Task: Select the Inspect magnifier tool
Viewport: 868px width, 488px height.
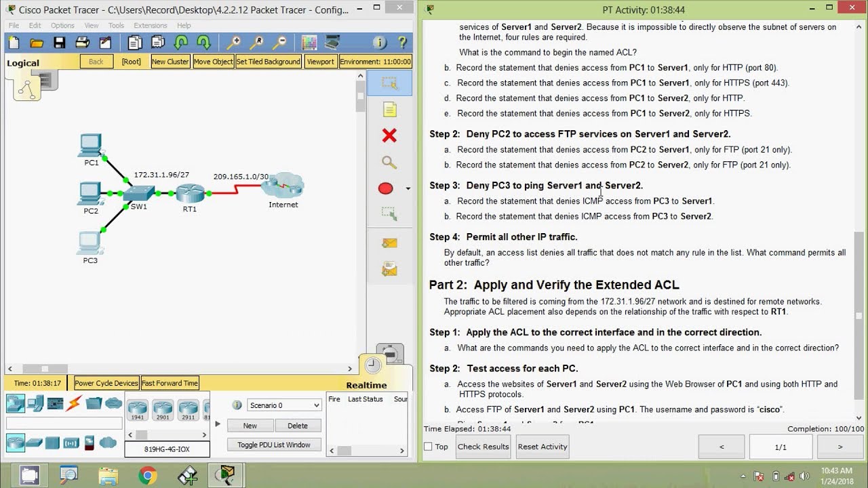Action: [x=389, y=162]
